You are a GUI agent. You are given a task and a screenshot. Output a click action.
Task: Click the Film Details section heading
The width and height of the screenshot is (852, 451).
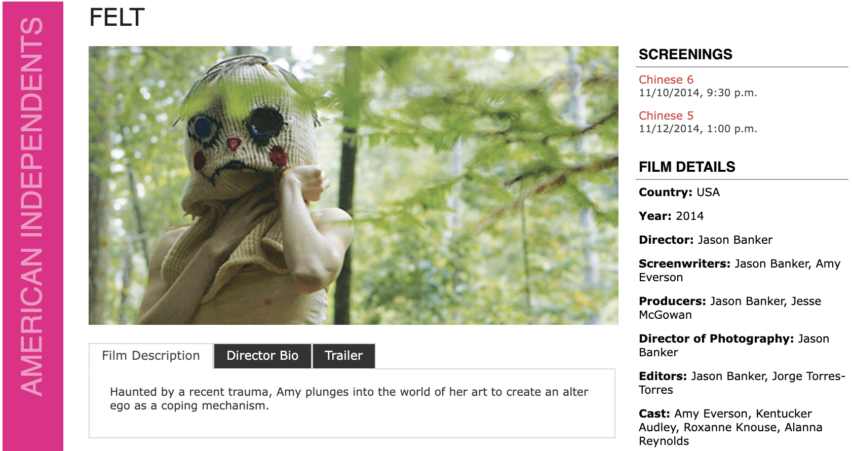click(x=687, y=167)
